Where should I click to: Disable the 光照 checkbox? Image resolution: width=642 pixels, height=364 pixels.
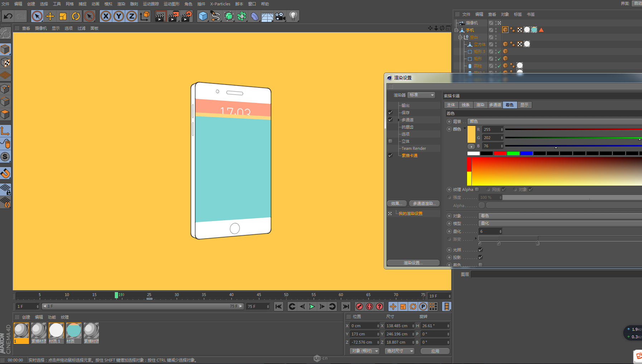pyautogui.click(x=480, y=250)
